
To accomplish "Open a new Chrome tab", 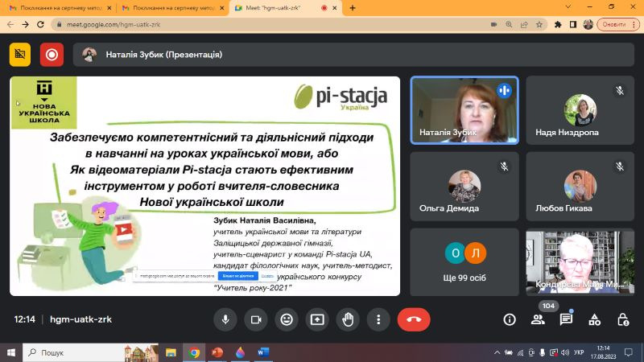I will [x=353, y=8].
